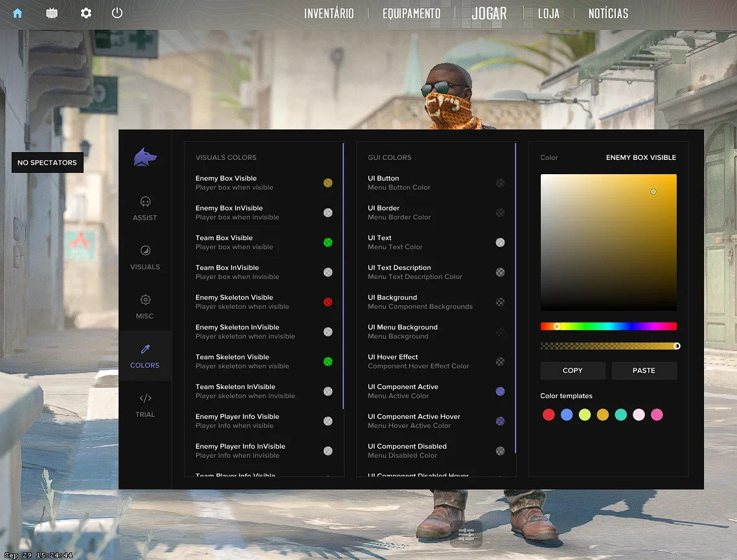737x560 pixels.
Task: Open the TRIAL section
Action: [145, 405]
